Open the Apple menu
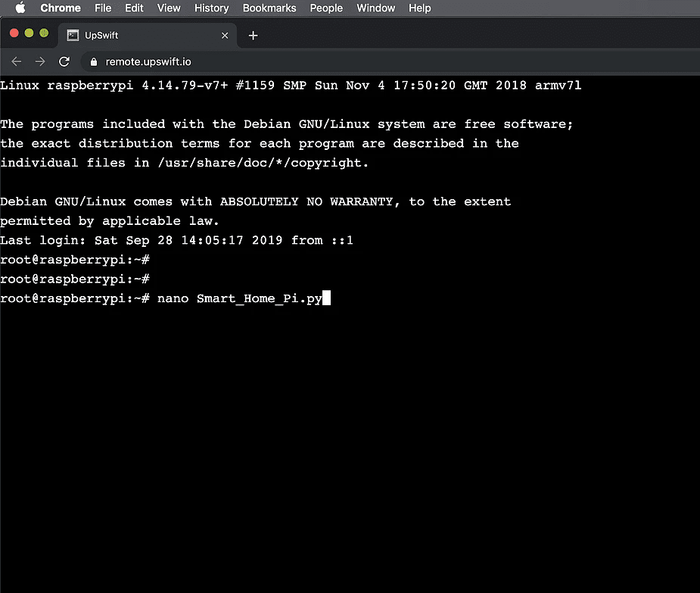The width and height of the screenshot is (700, 593). click(x=20, y=8)
